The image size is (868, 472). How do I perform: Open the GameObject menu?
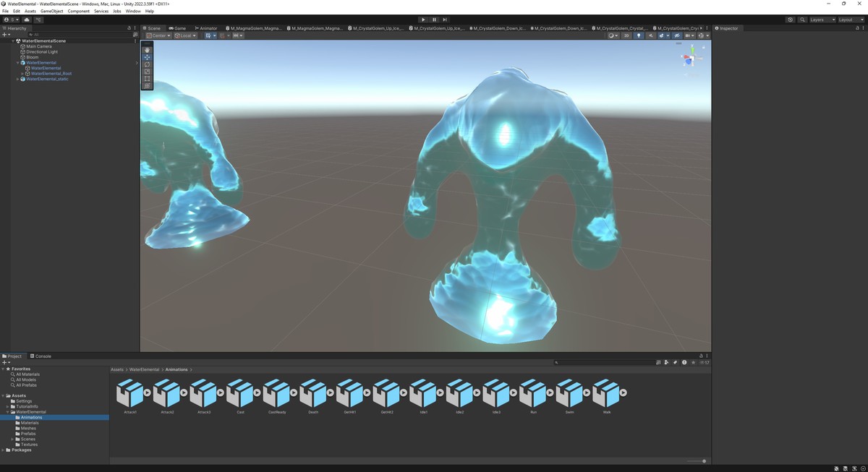coord(51,11)
